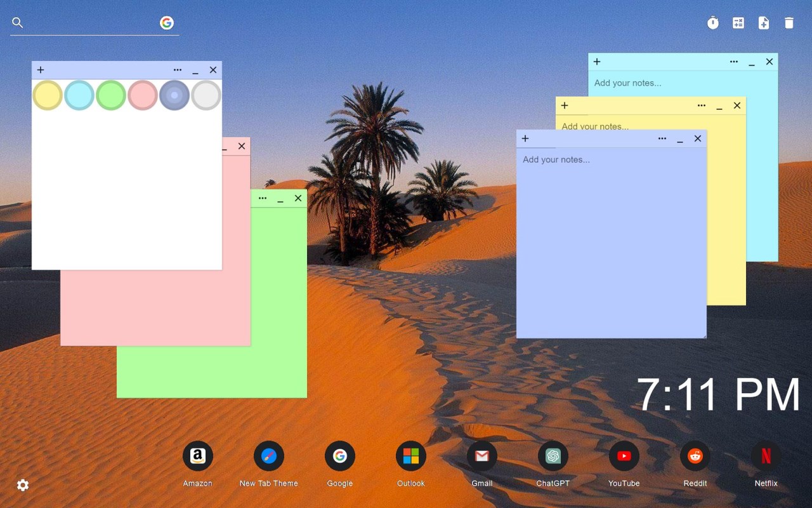Create a new sticky note
Viewport: 812px width, 508px height.
pyautogui.click(x=764, y=23)
